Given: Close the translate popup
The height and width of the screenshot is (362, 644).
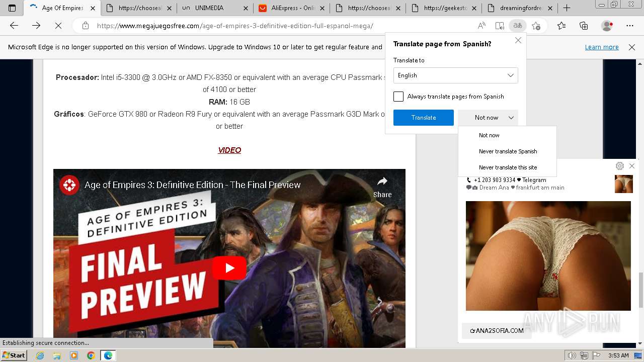Looking at the screenshot, I should (518, 40).
